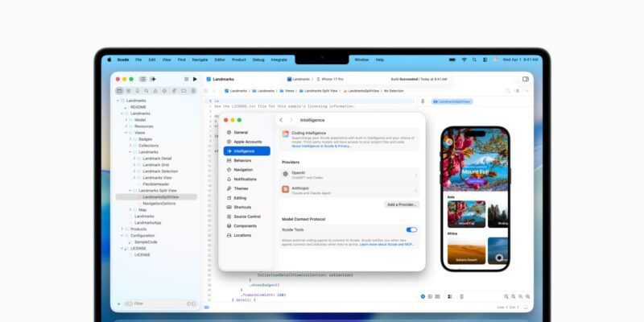Toggle the inspector panel at toolbar right
This screenshot has height=322, width=644.
526,79
